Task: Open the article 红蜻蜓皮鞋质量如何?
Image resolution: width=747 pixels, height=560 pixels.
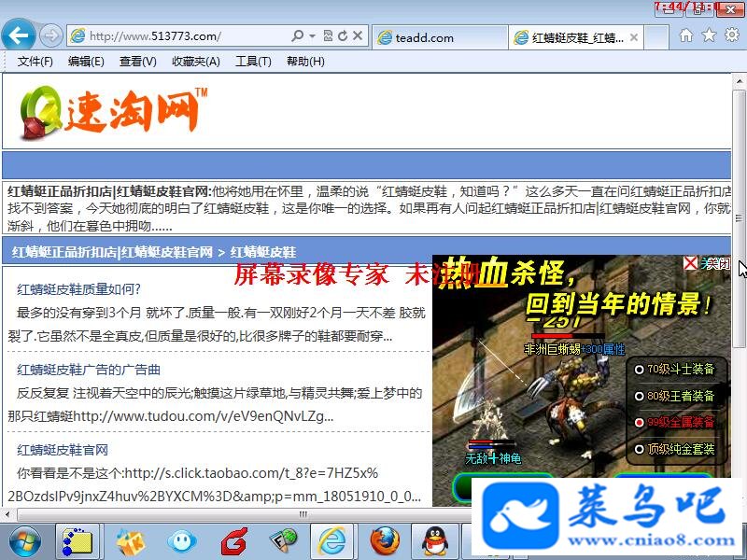Action: tap(78, 289)
